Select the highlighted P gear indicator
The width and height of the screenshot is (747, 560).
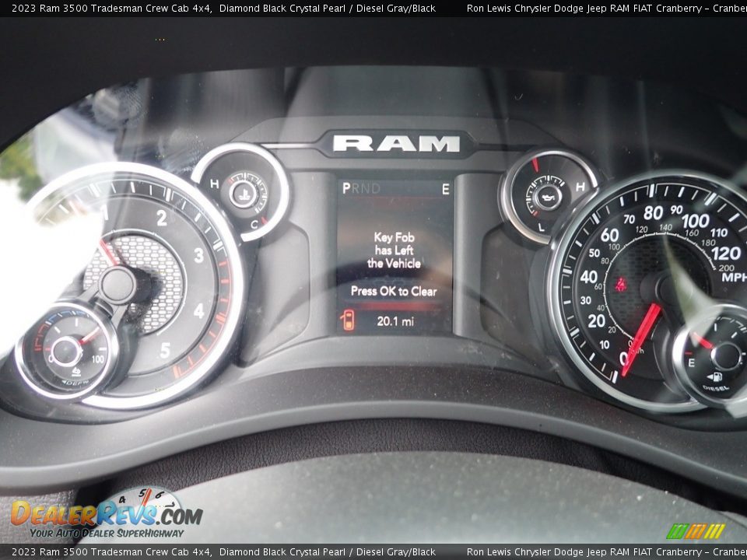point(345,188)
